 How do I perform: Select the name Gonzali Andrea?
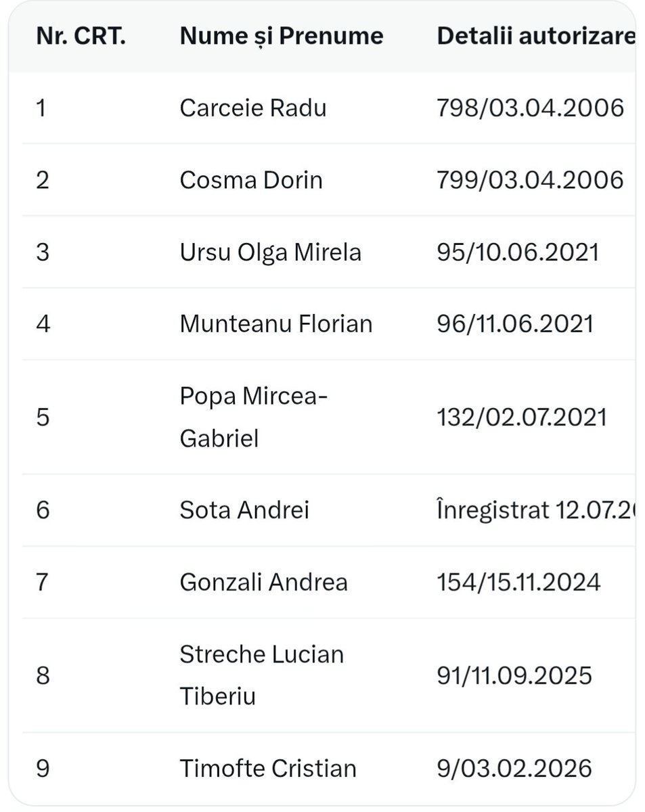pyautogui.click(x=264, y=582)
